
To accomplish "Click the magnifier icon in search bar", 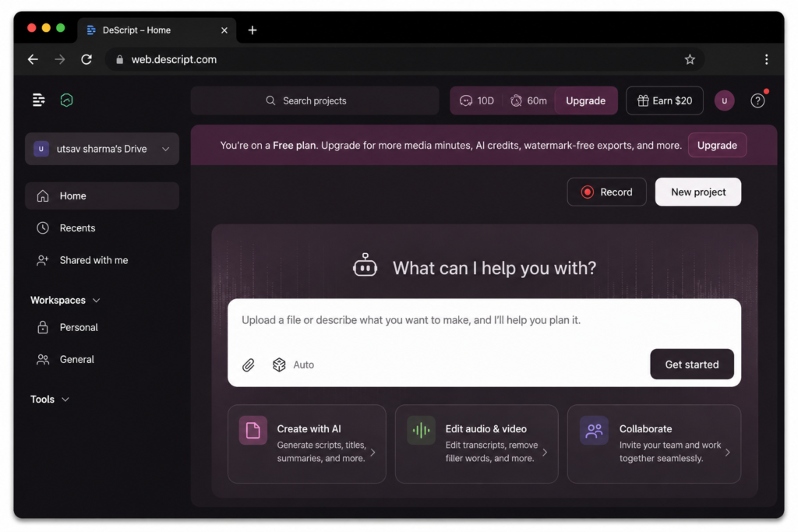I will click(x=270, y=100).
